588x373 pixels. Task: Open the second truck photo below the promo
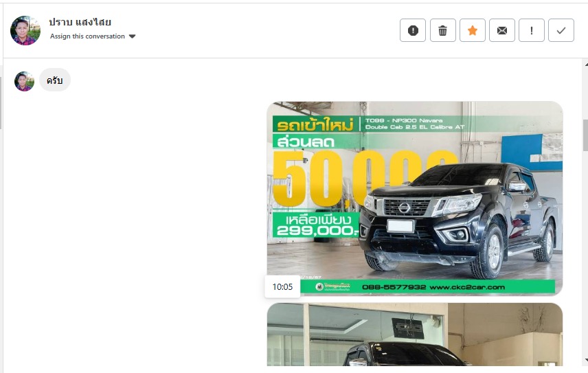[415, 335]
